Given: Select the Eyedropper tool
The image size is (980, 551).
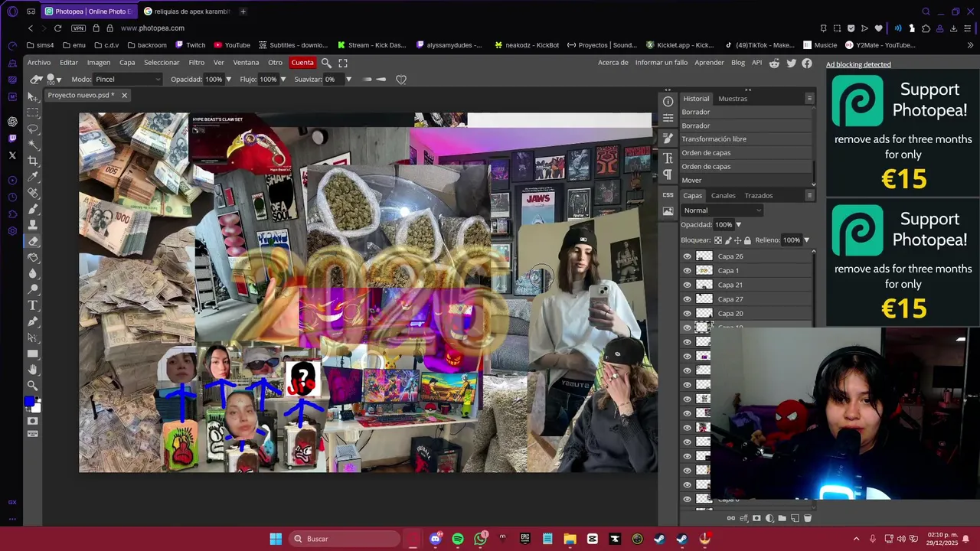Looking at the screenshot, I should [x=33, y=177].
